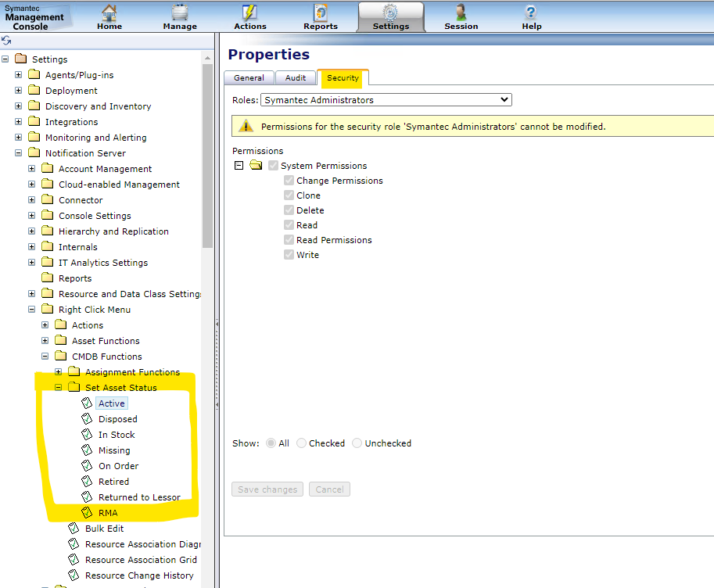Click the Actions lightning icon
714x588 pixels.
click(x=249, y=13)
